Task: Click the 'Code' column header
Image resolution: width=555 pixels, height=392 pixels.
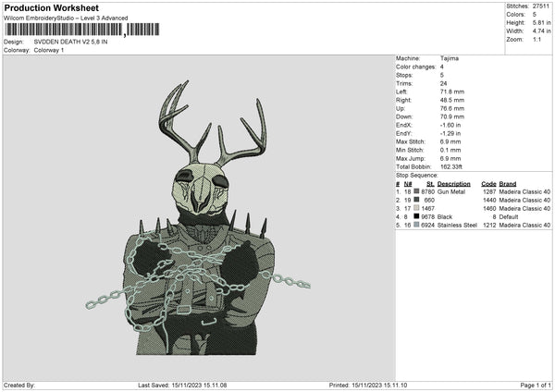Action: click(x=488, y=184)
